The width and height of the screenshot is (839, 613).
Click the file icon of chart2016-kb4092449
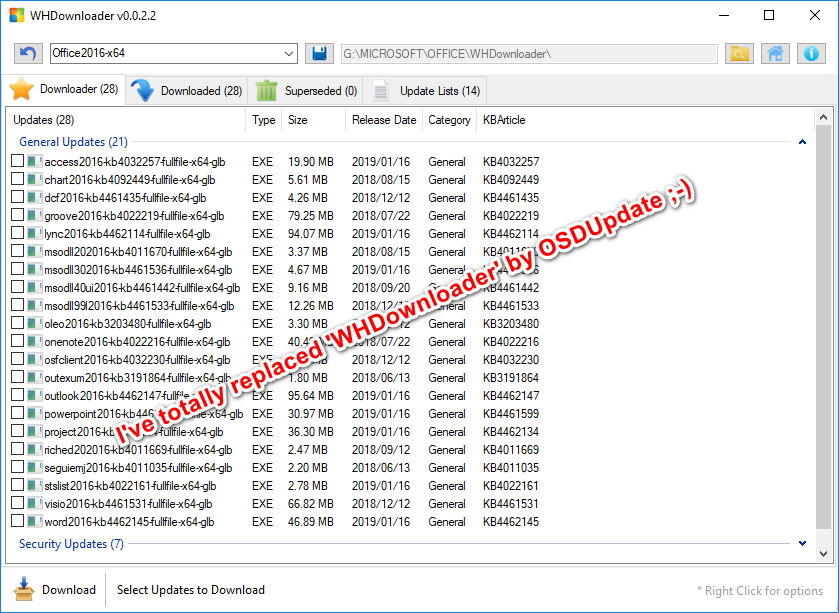point(35,179)
